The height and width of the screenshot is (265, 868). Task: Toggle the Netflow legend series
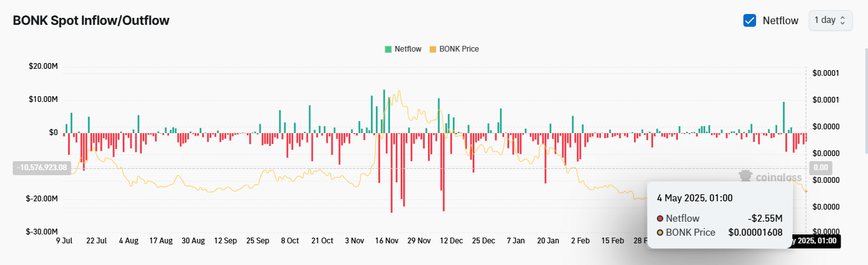point(404,49)
